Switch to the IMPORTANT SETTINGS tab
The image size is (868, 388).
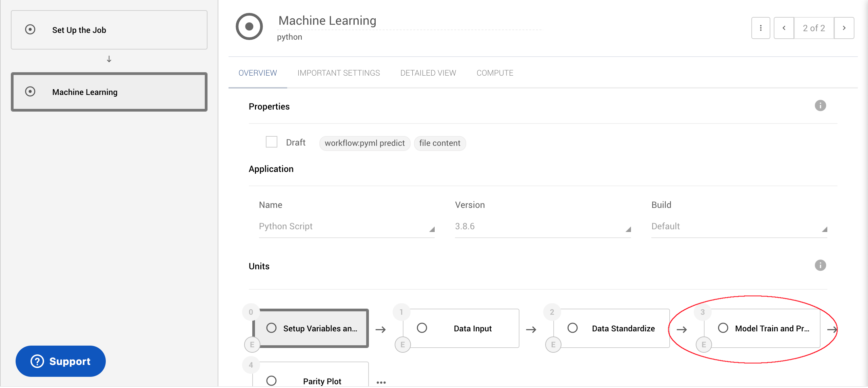point(338,73)
